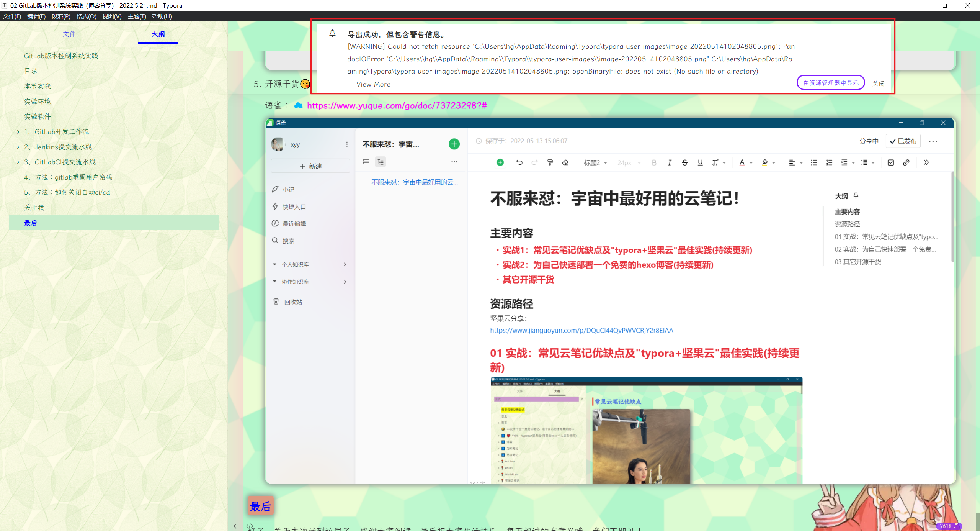Open the 帮助(H) menu
Screen dimensions: 980x531
162,16
